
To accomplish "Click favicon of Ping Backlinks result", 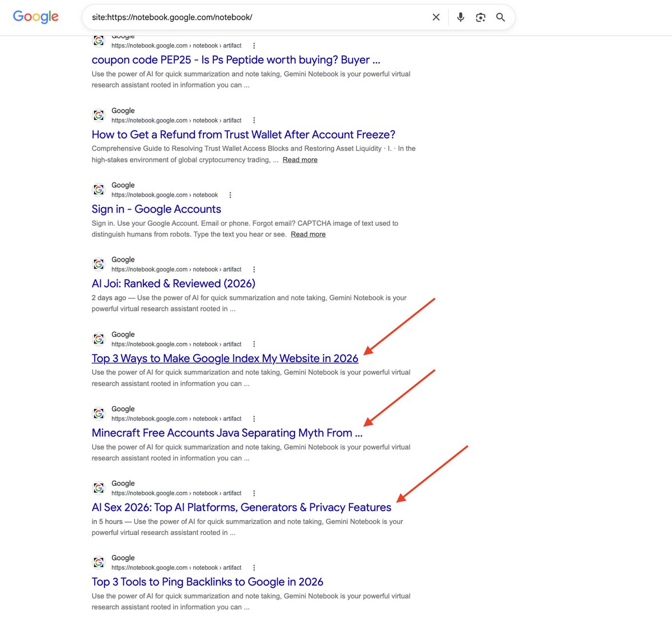I will point(99,562).
